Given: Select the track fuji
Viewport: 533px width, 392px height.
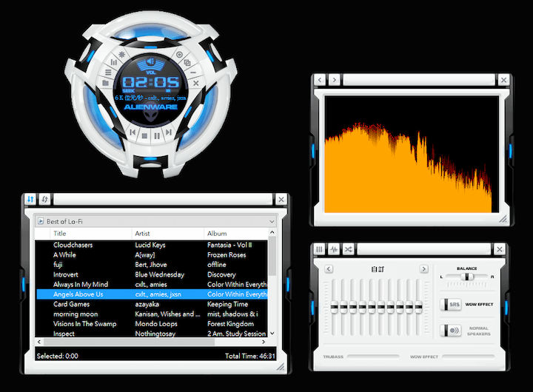Looking at the screenshot, I should coord(58,265).
